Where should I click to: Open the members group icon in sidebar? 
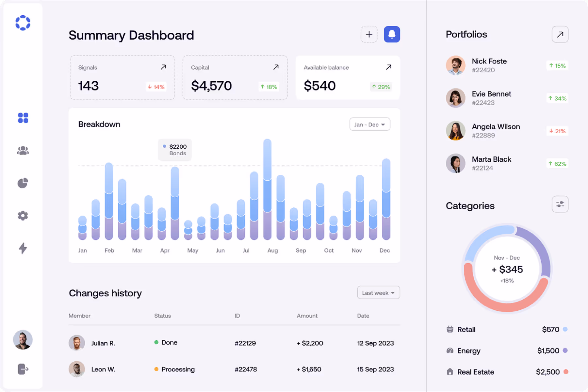(x=23, y=150)
